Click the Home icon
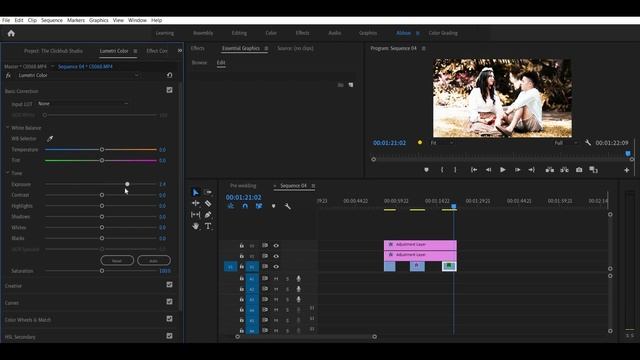The height and width of the screenshot is (360, 640). click(x=11, y=33)
